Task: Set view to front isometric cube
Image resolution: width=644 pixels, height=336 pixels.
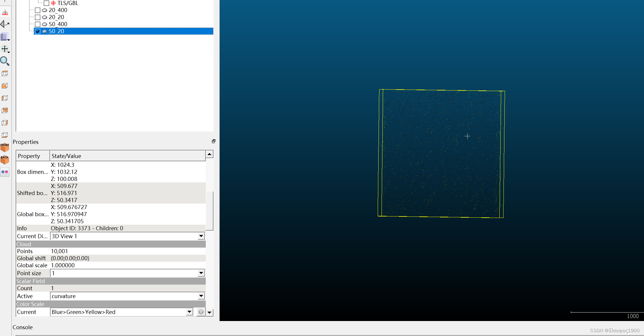Action: click(x=5, y=147)
